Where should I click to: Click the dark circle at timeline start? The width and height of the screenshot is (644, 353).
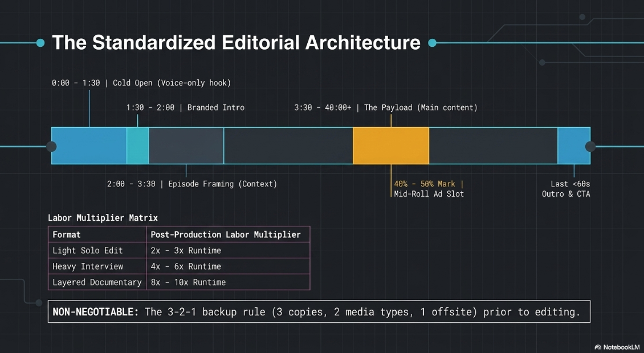point(51,147)
